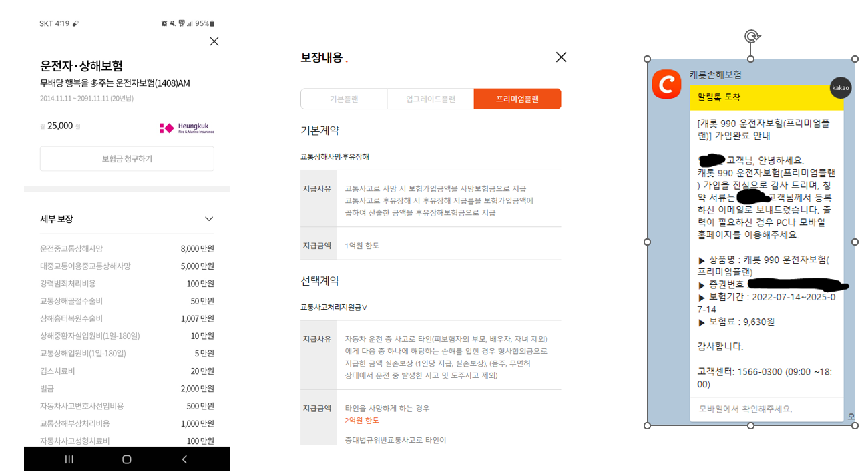Click the Heungkuk insurance logo
The height and width of the screenshot is (476, 868).
[187, 128]
